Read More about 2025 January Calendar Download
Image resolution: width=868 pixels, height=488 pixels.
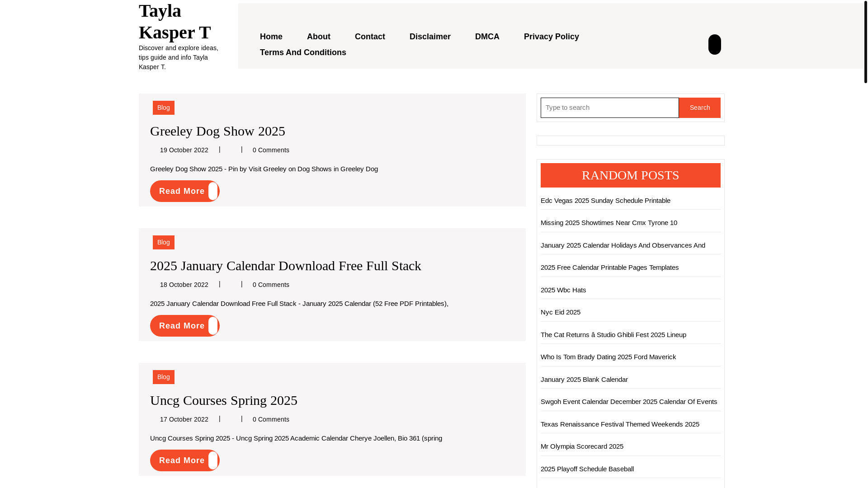[184, 326]
